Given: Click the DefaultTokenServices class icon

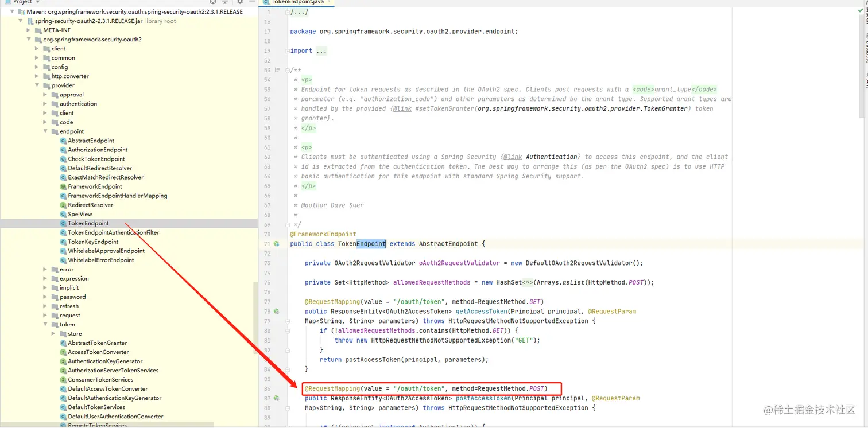Looking at the screenshot, I should [63, 407].
